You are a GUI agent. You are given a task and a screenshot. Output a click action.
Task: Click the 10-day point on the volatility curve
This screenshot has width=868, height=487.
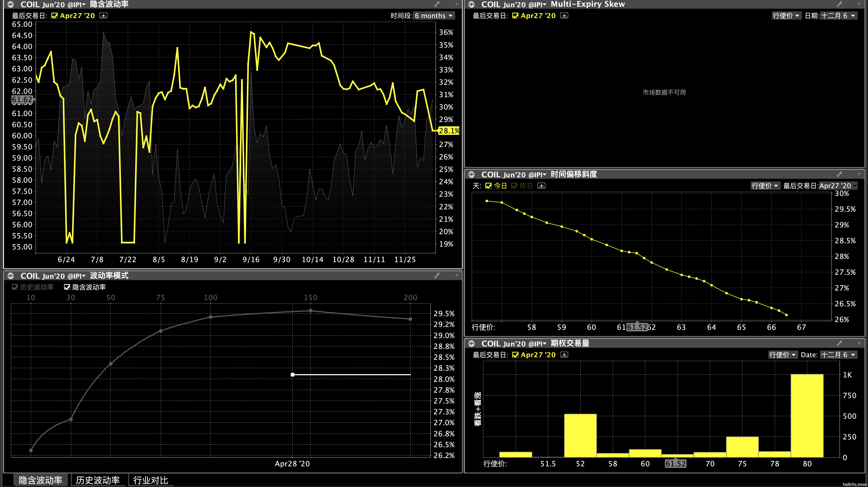pyautogui.click(x=31, y=450)
